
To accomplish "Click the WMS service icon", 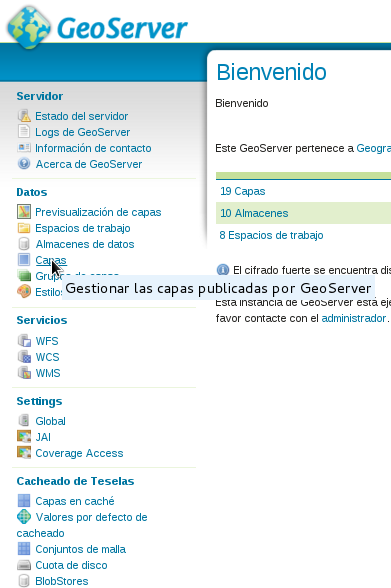I will (24, 373).
